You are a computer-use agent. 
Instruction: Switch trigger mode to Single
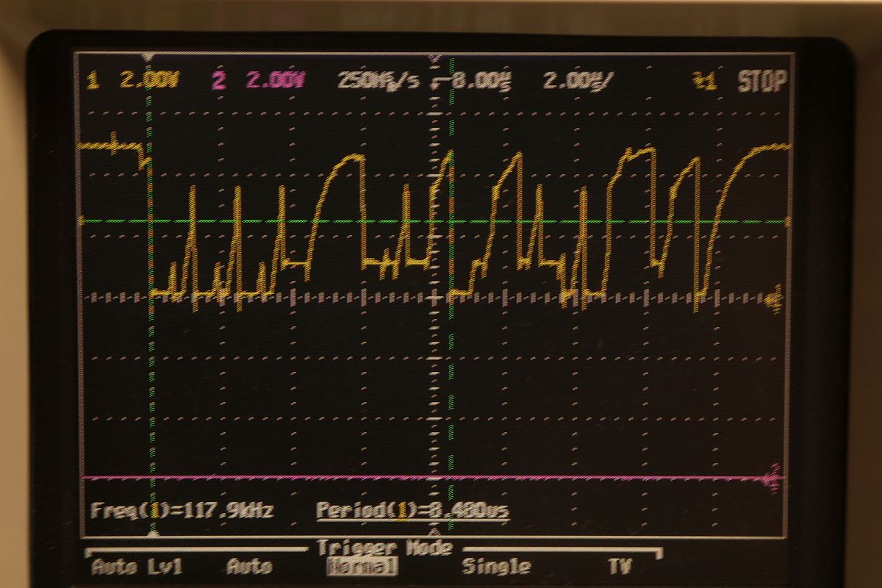coord(496,567)
